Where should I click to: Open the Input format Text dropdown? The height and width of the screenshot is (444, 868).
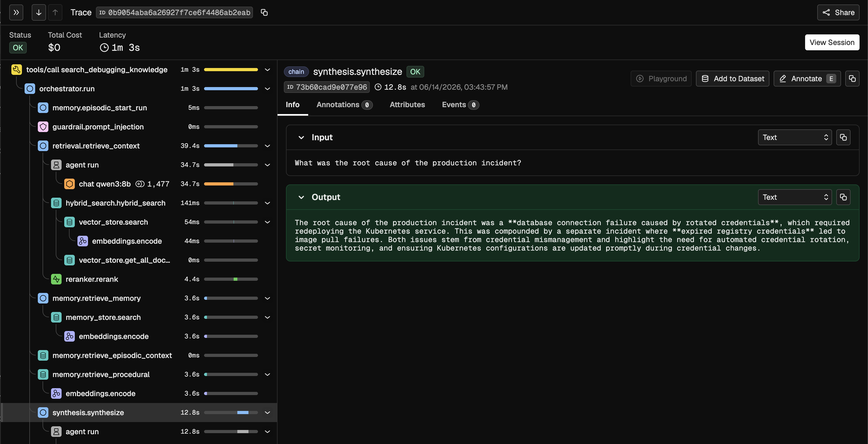(795, 137)
